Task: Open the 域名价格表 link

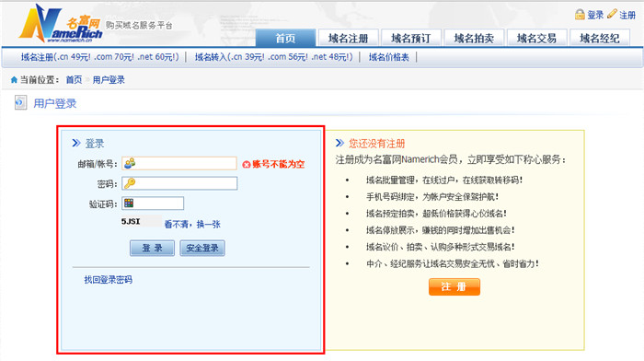Action: (x=388, y=57)
